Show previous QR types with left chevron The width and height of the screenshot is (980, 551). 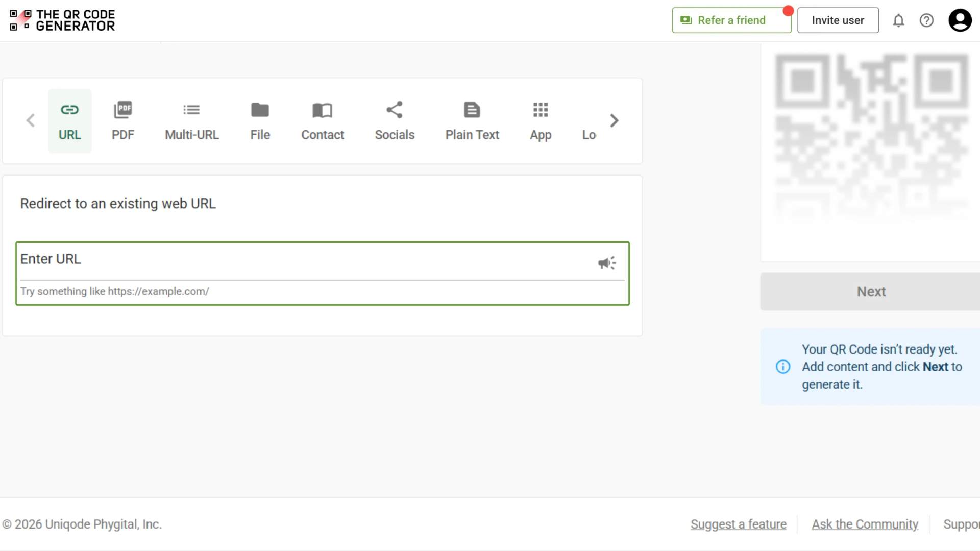point(31,121)
